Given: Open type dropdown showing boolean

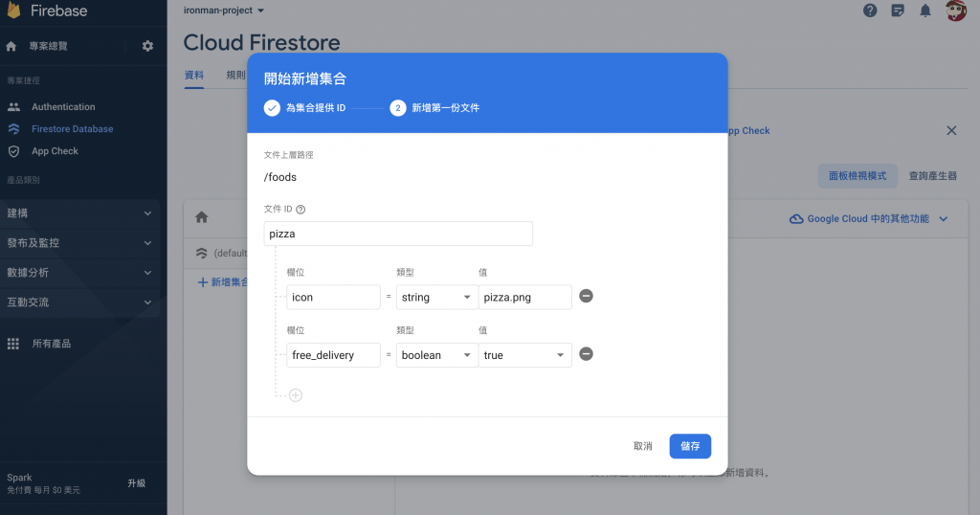Looking at the screenshot, I should pos(436,355).
